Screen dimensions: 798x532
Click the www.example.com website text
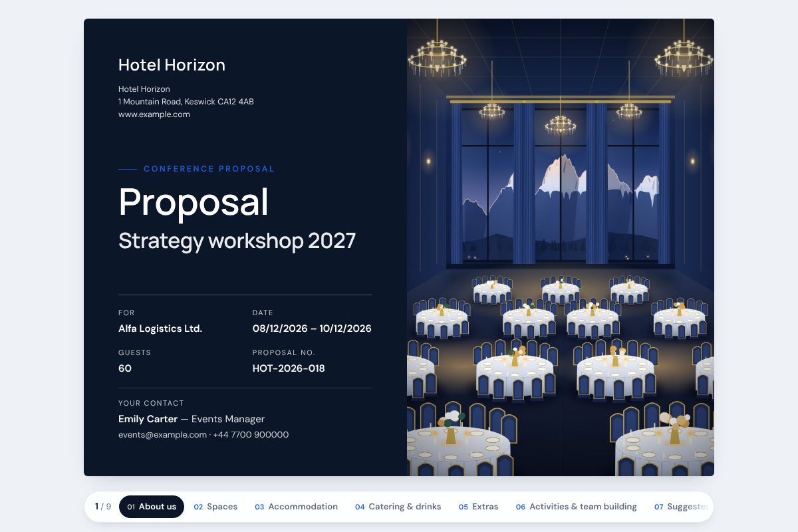coord(154,114)
